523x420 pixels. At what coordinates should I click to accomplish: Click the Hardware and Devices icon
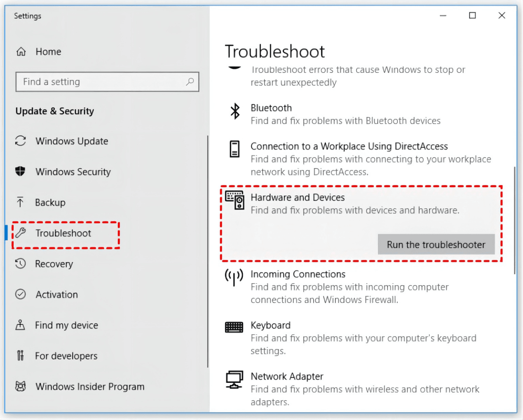pos(235,200)
